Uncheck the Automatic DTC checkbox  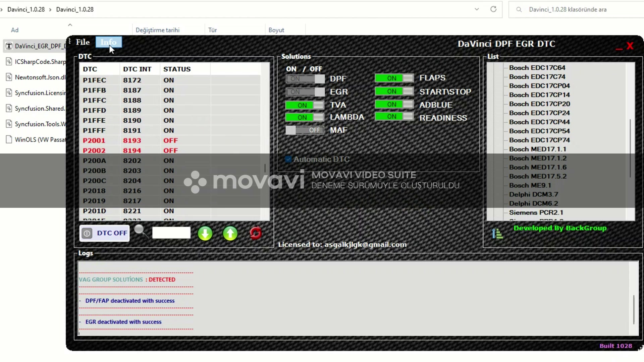tap(288, 159)
